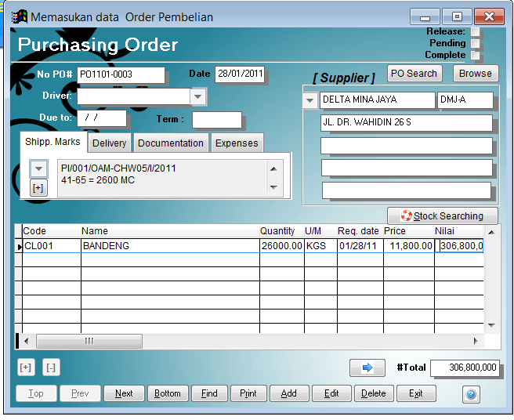Toggle the Complete checkbox

click(475, 55)
